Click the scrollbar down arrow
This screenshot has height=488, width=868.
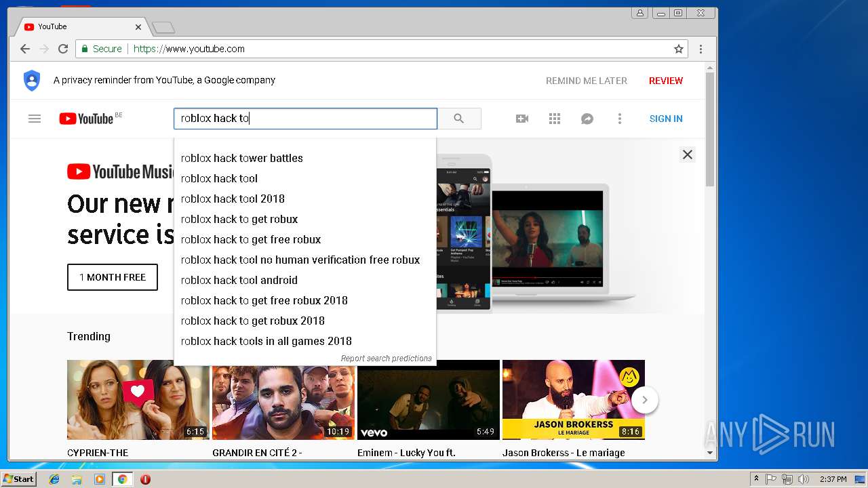710,453
